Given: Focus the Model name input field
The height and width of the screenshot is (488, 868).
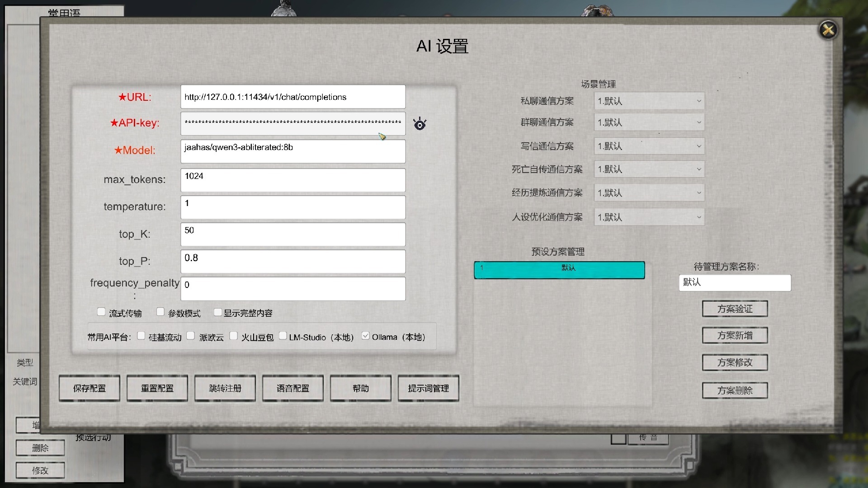Looking at the screenshot, I should click(x=293, y=151).
